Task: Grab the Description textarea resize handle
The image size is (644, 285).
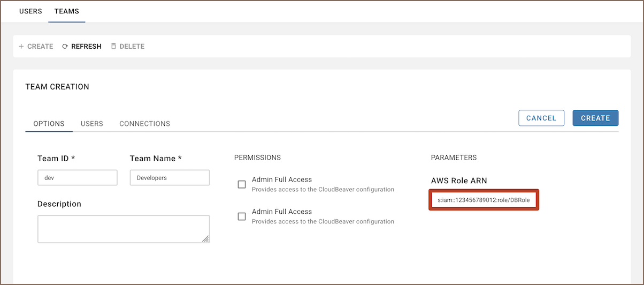Action: click(x=205, y=239)
